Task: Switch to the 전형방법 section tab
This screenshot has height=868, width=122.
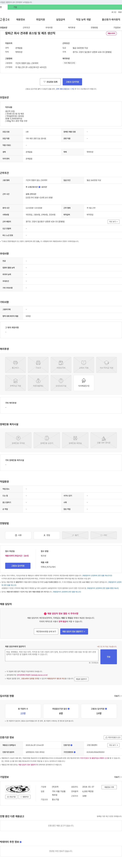Action: 94,28
